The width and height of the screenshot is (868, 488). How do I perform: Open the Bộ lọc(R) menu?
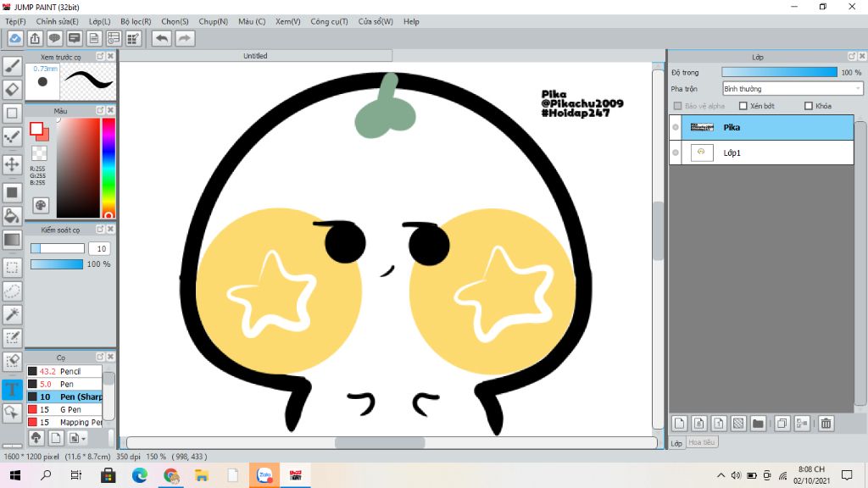(136, 21)
